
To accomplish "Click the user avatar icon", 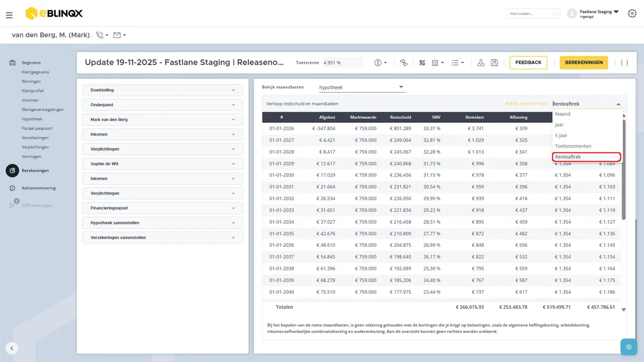I will 572,13.
